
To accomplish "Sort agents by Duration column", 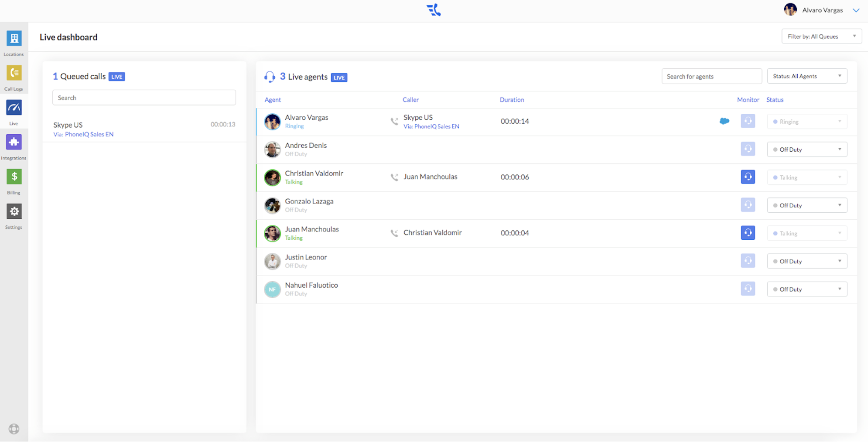I will coord(511,100).
